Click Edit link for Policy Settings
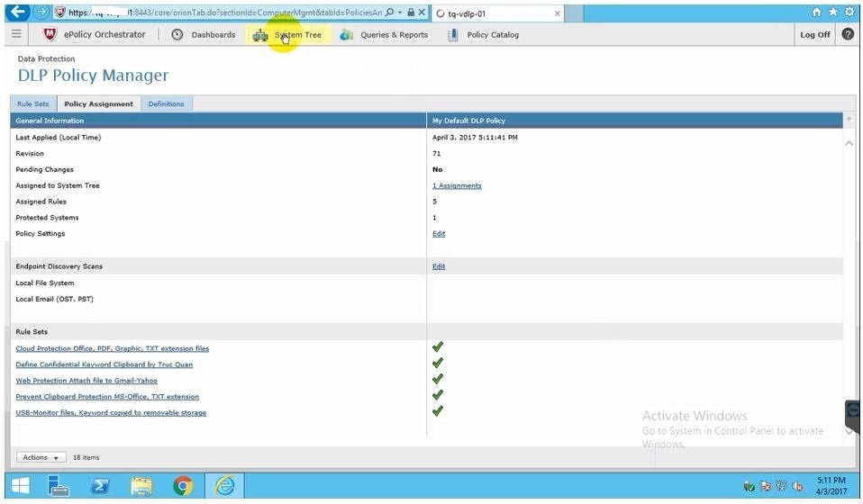Screen dimensions: 863x504 point(439,234)
